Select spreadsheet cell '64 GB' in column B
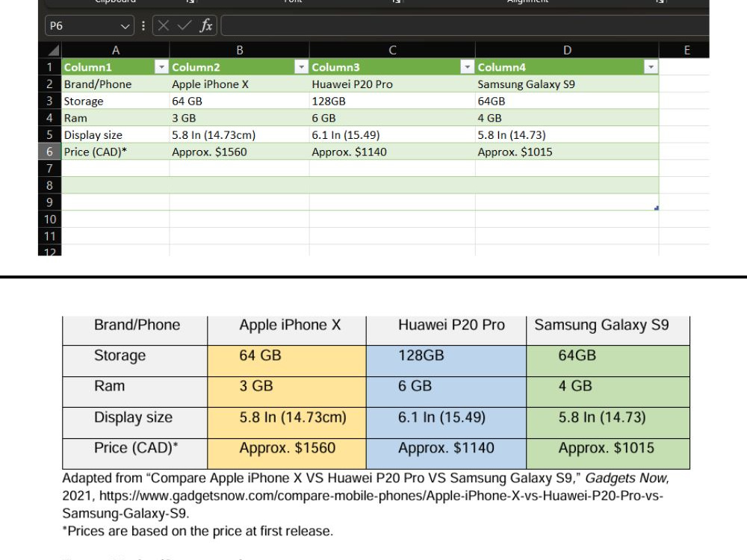Screen dimensions: 747x560 pos(239,101)
